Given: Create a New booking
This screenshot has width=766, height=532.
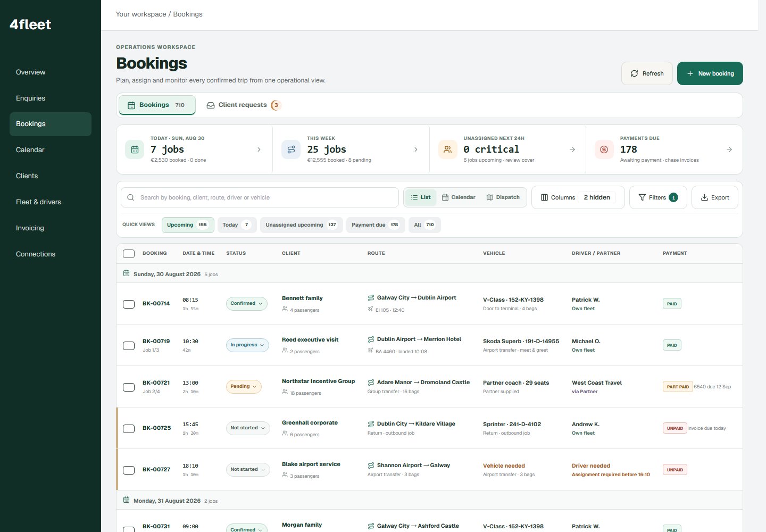Looking at the screenshot, I should tap(710, 73).
